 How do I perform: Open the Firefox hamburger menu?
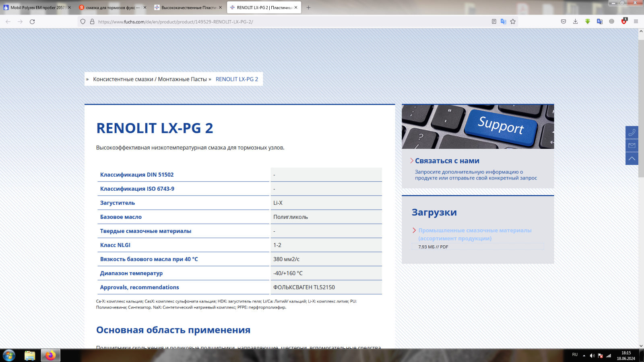[636, 22]
